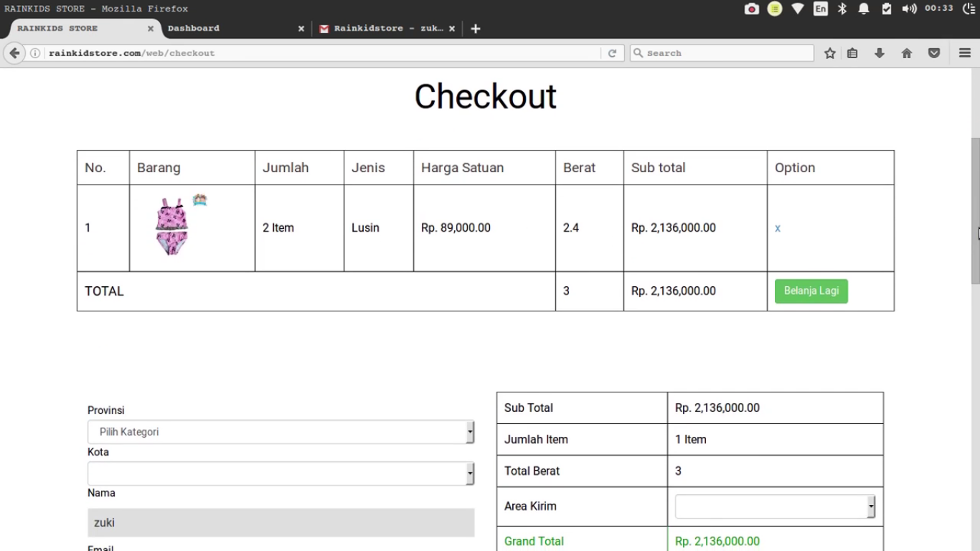Open the Firefox hamburger menu

[x=965, y=53]
